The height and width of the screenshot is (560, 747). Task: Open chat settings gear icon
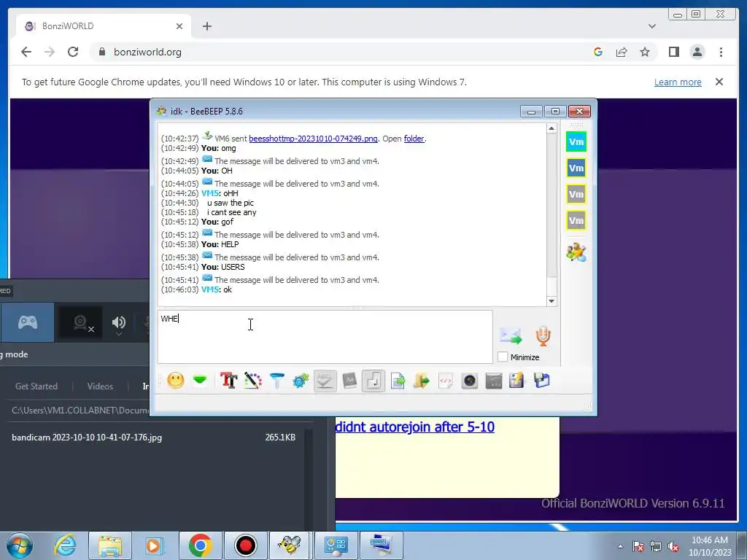click(x=301, y=381)
